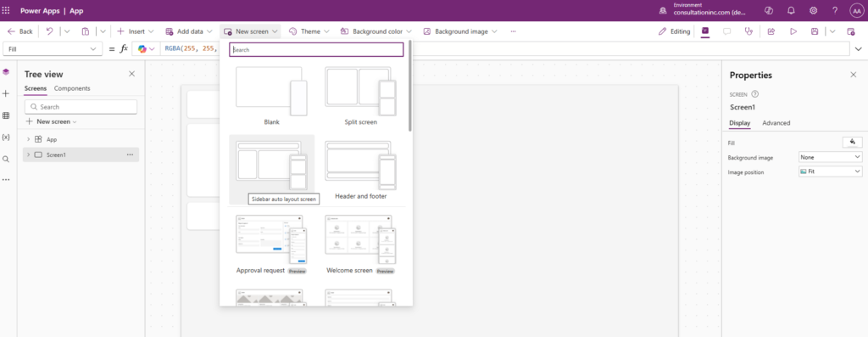This screenshot has width=868, height=337.
Task: Close the Tree view panel
Action: [x=131, y=74]
